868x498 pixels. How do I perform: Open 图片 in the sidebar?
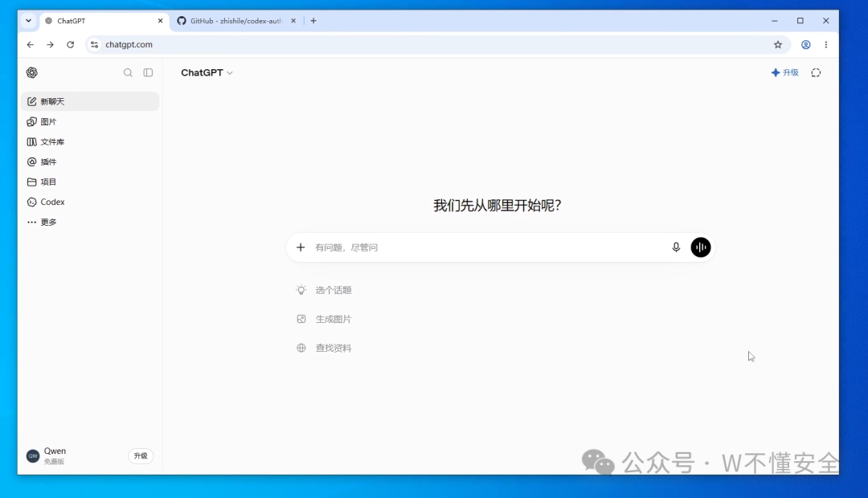[x=90, y=122]
